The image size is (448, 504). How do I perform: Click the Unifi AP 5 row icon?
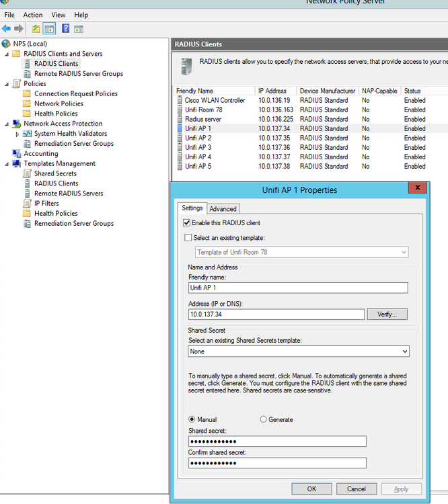(x=180, y=166)
